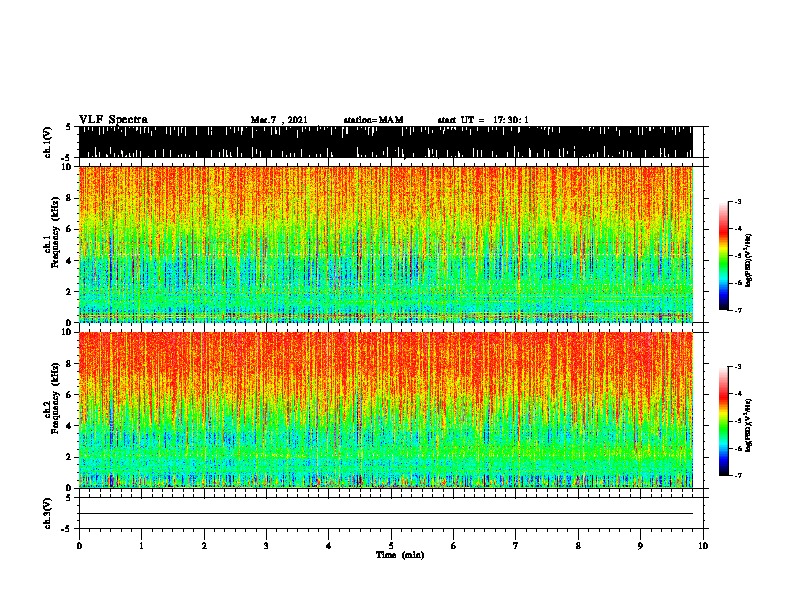Click inside the ch.1 spectrogram panel
792x612 pixels.
pyautogui.click(x=386, y=244)
